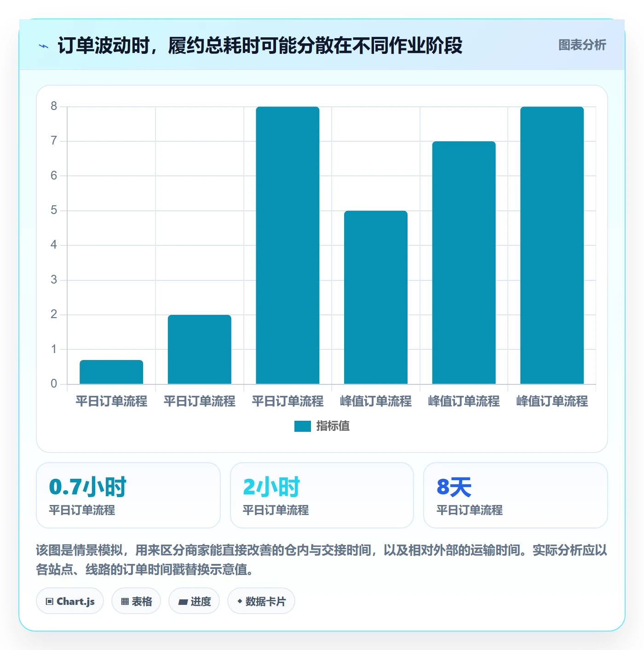
Task: Click the title text 订单波动时，履约总耗时可能分散在不同作业阶段
Action: pos(260,46)
